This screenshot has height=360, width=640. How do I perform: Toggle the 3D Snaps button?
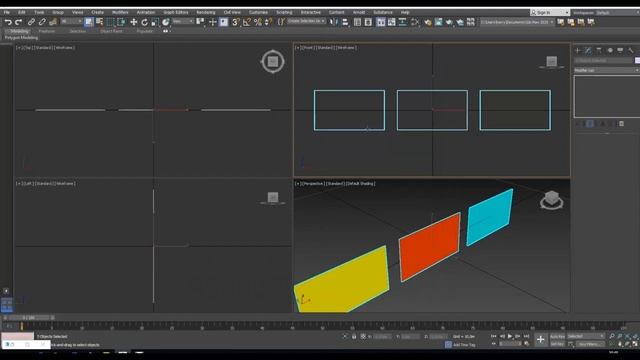(236, 22)
